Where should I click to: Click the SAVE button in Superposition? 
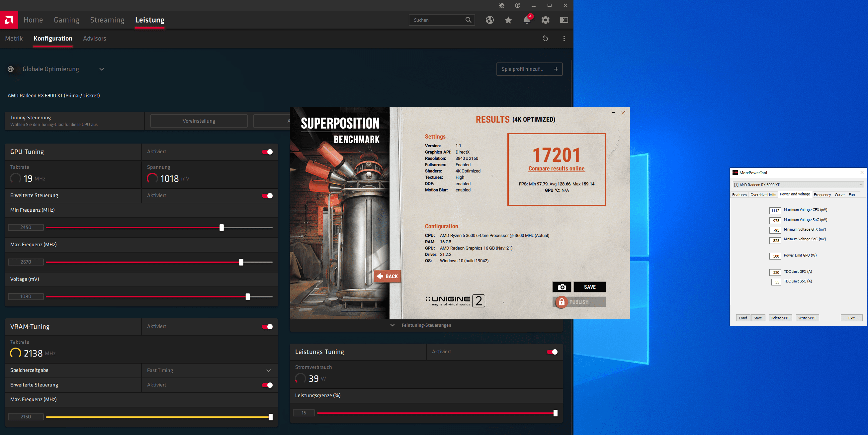[x=590, y=287]
